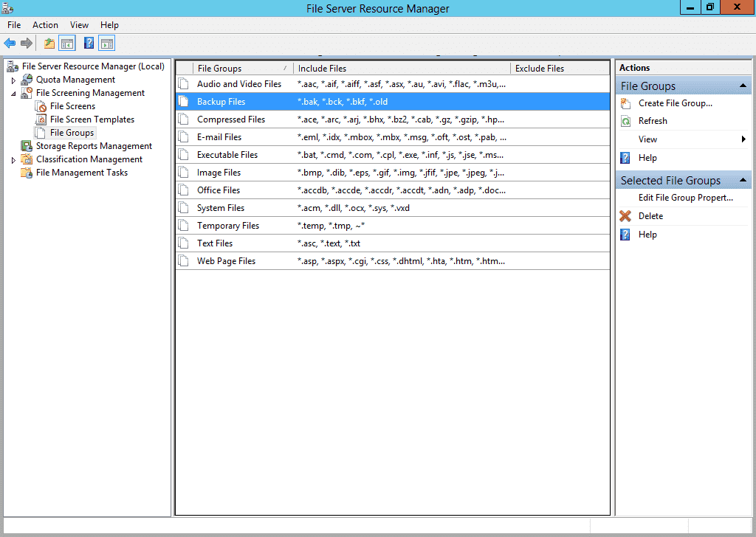Image resolution: width=756 pixels, height=537 pixels.
Task: Click the '*.temp, *.tmp, ~*' include cell
Action: tap(331, 226)
